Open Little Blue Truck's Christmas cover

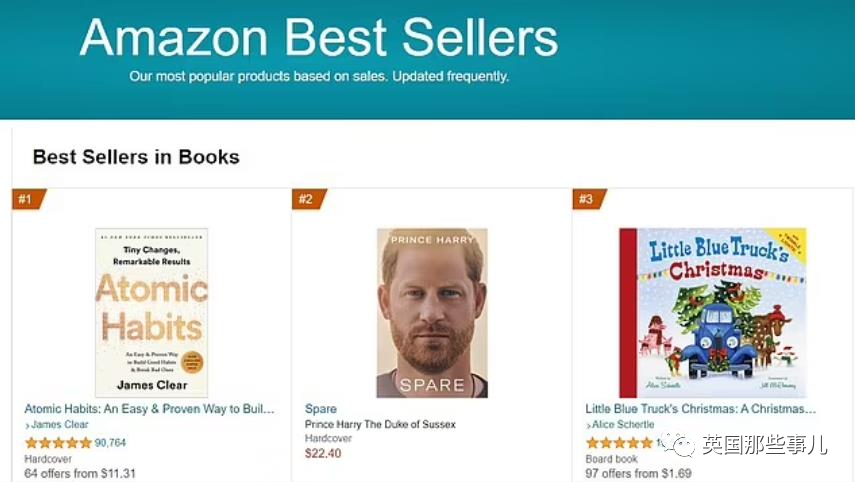[x=712, y=312]
